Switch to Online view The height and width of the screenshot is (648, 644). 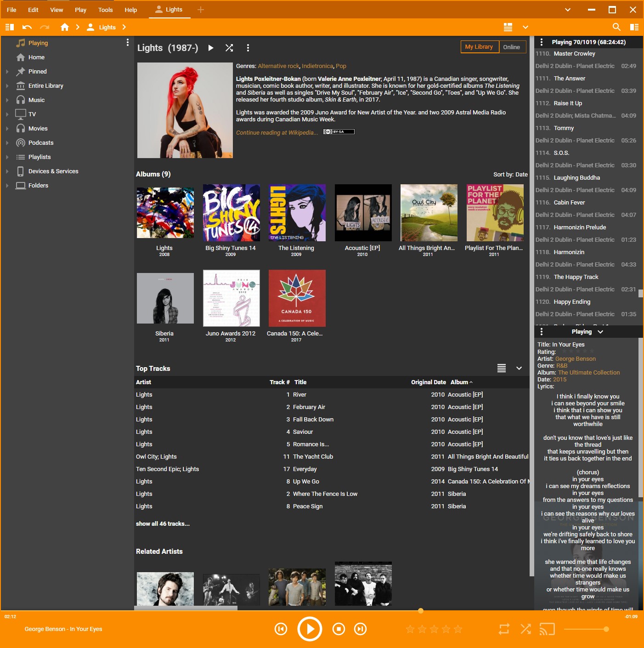click(x=511, y=47)
